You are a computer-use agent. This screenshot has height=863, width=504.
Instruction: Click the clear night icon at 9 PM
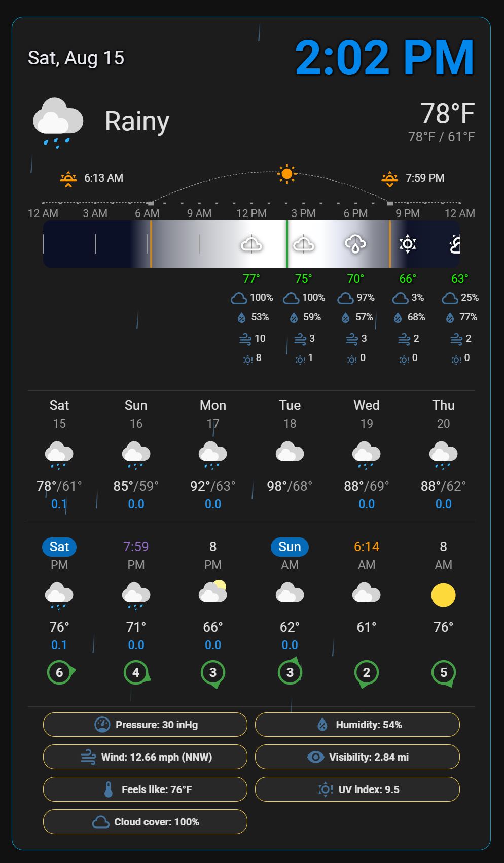coord(408,244)
